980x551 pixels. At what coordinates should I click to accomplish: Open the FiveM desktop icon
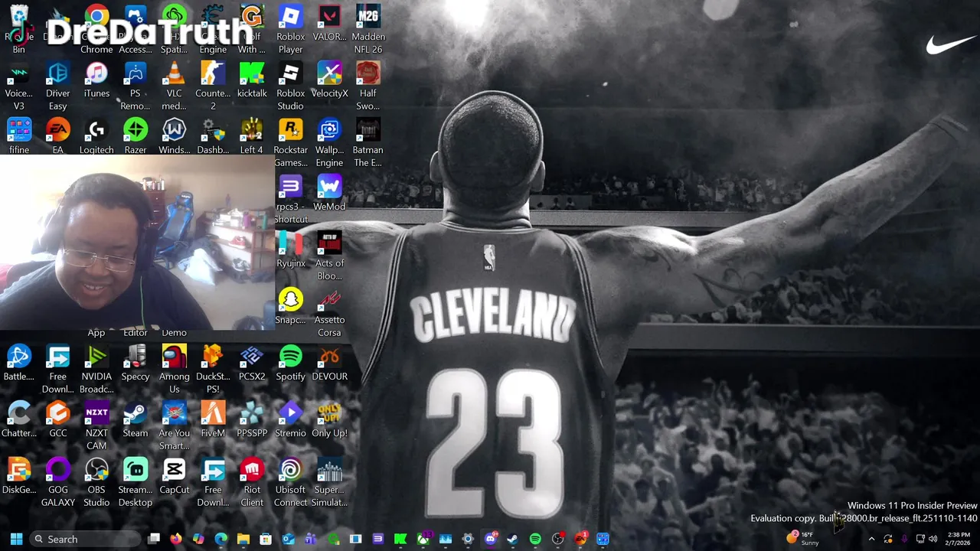[x=213, y=419]
